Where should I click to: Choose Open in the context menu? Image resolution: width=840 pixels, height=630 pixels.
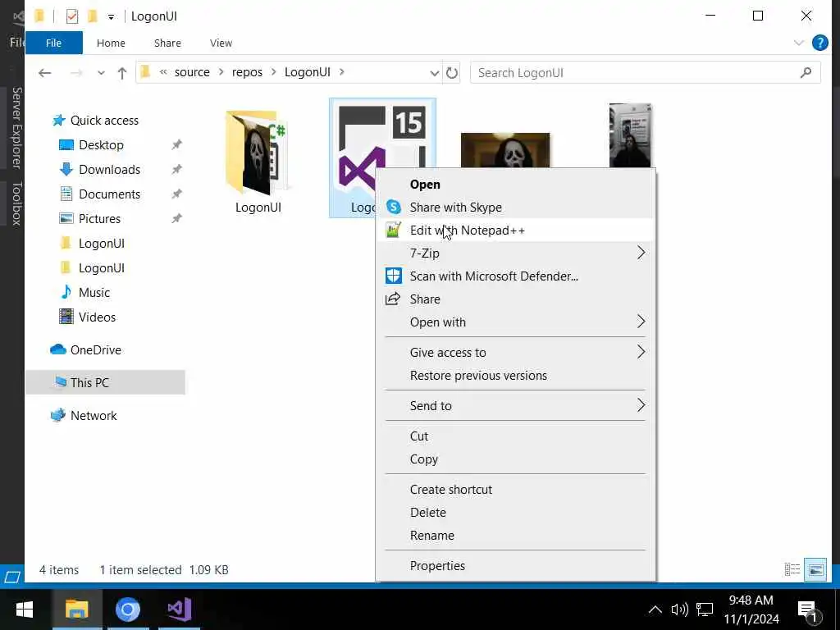pyautogui.click(x=515, y=185)
